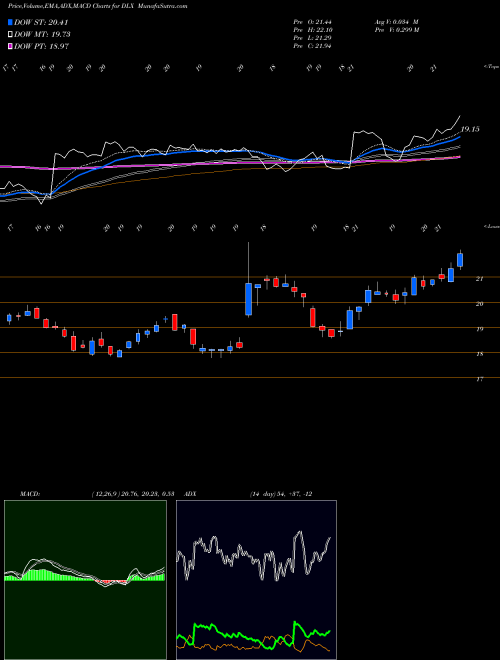Open the green MACD indicator chart
This screenshot has width=500, height=660.
(85, 580)
